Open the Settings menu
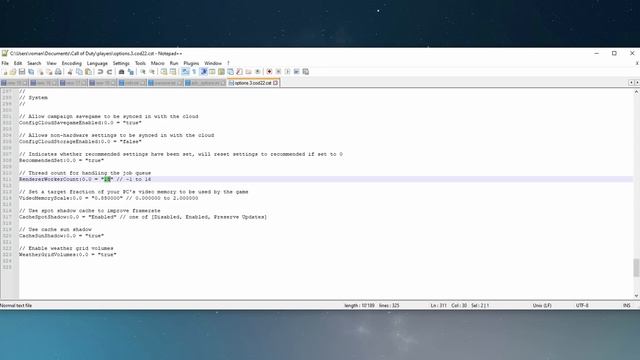The height and width of the screenshot is (360, 640). point(121,63)
